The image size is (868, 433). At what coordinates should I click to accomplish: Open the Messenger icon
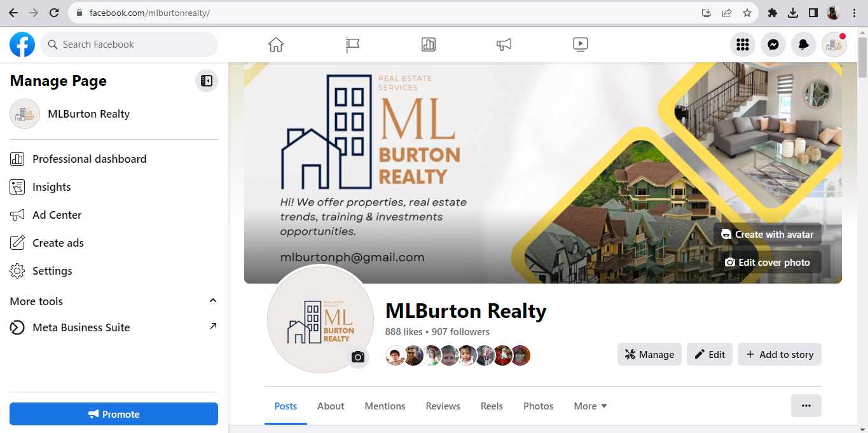pyautogui.click(x=773, y=45)
